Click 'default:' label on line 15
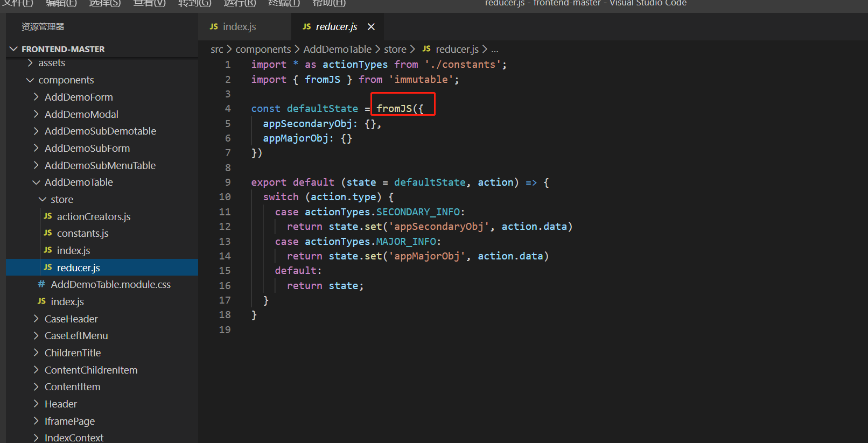The image size is (868, 443). [x=298, y=271]
